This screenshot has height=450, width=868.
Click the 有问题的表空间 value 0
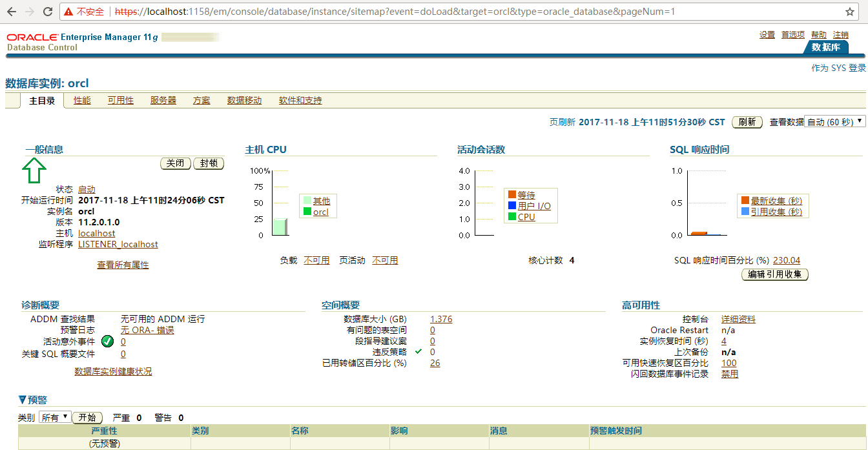[433, 330]
